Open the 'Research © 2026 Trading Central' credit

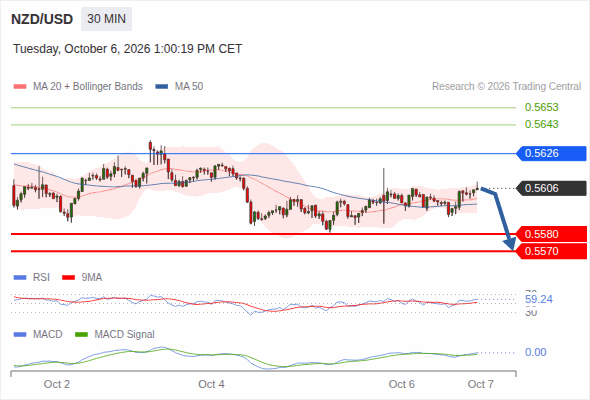[506, 87]
